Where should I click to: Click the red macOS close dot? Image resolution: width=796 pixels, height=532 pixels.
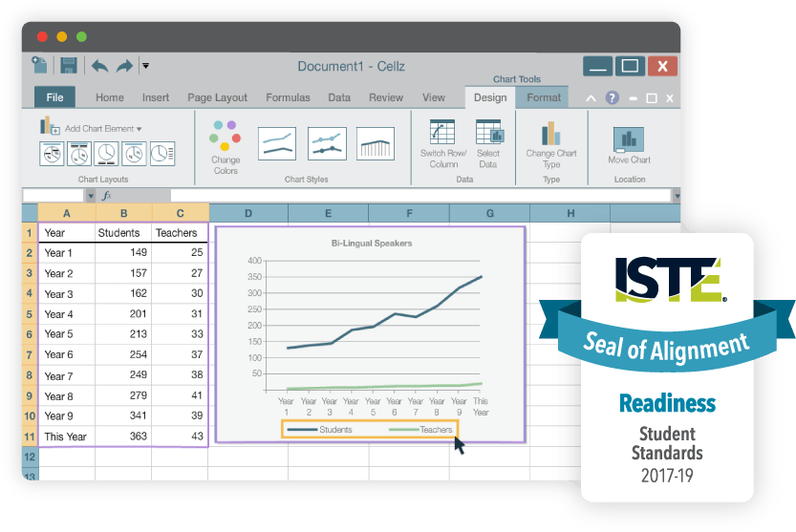(x=43, y=36)
